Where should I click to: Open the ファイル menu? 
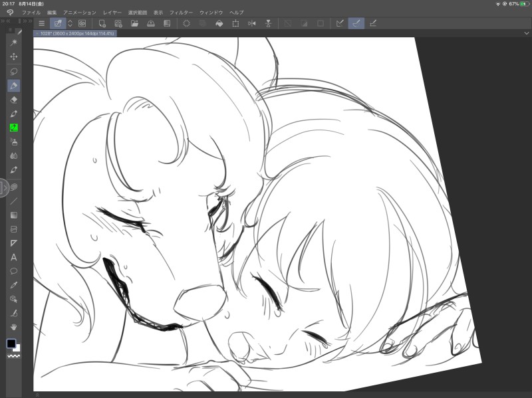tap(31, 13)
